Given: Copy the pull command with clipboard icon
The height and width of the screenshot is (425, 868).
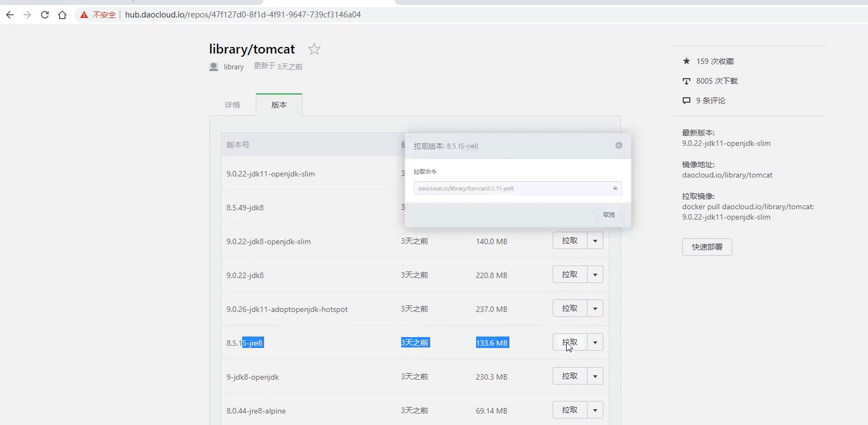Looking at the screenshot, I should [x=615, y=188].
